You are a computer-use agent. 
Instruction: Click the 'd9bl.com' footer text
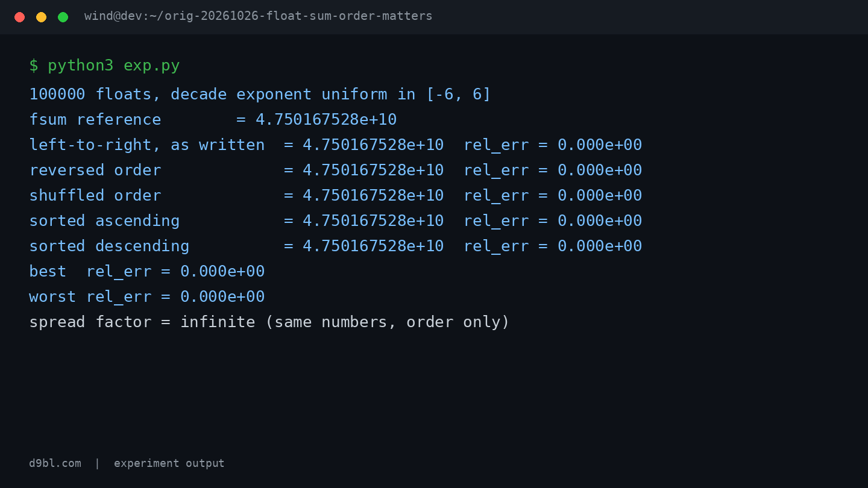(x=55, y=463)
